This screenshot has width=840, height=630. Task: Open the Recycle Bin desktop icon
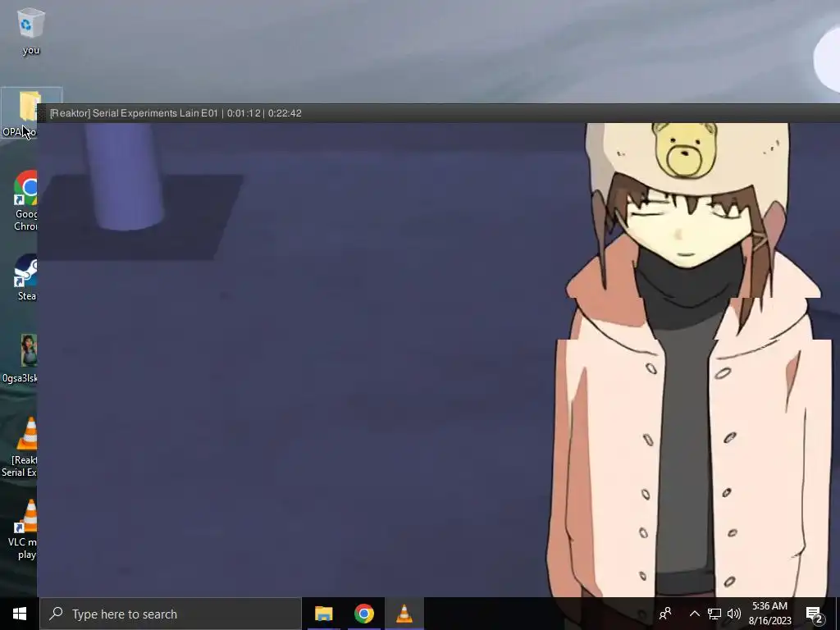tap(30, 32)
